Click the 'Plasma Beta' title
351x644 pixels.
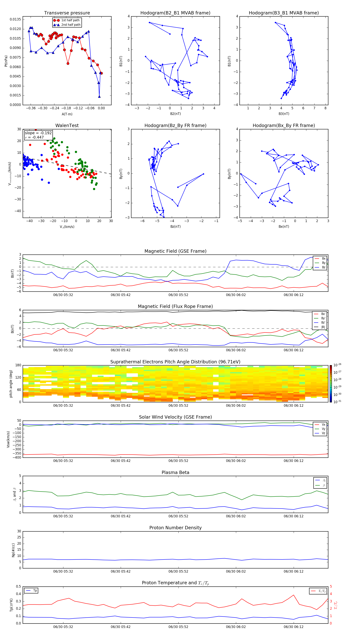point(175,472)
